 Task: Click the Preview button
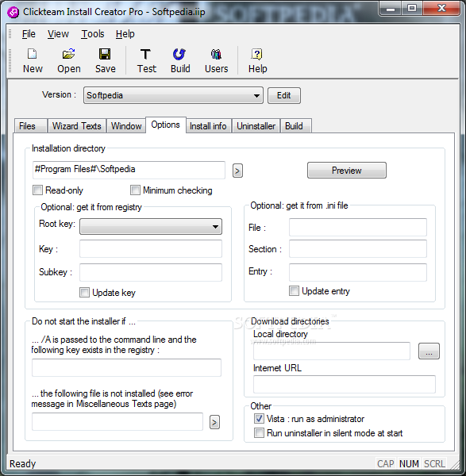347,171
